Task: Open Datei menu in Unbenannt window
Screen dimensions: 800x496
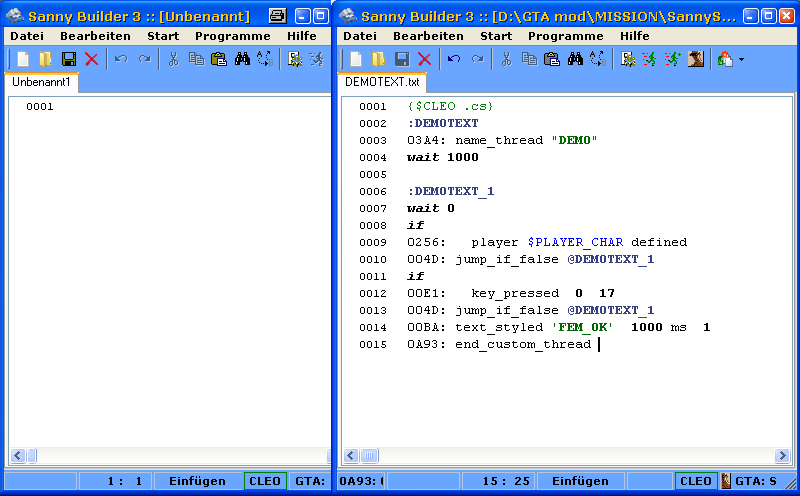Action: click(27, 36)
